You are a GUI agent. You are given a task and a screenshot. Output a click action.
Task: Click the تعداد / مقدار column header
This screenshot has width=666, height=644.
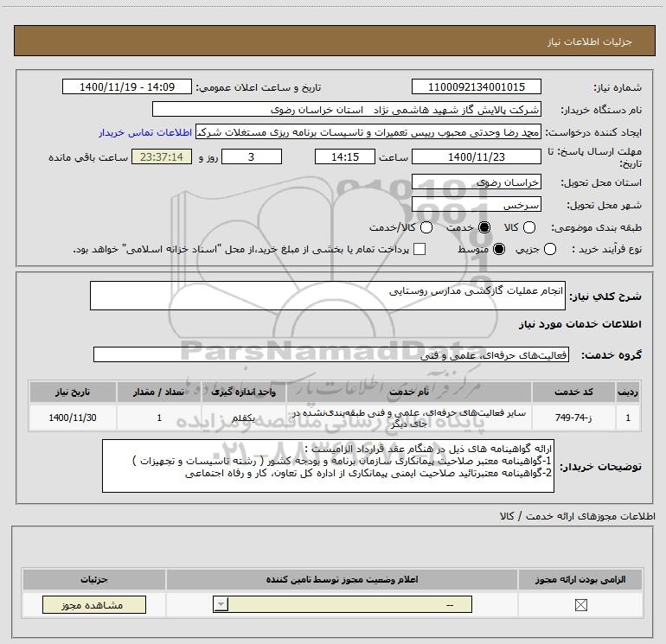[159, 392]
